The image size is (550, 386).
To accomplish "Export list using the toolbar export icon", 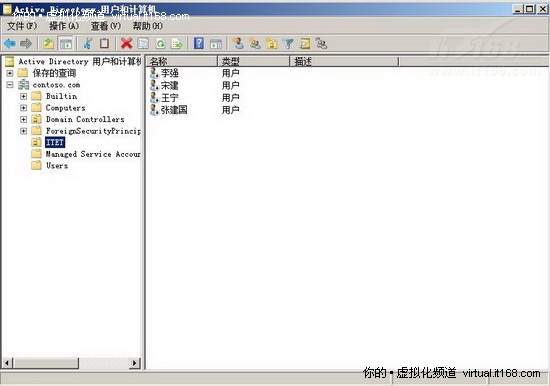I will pyautogui.click(x=177, y=44).
